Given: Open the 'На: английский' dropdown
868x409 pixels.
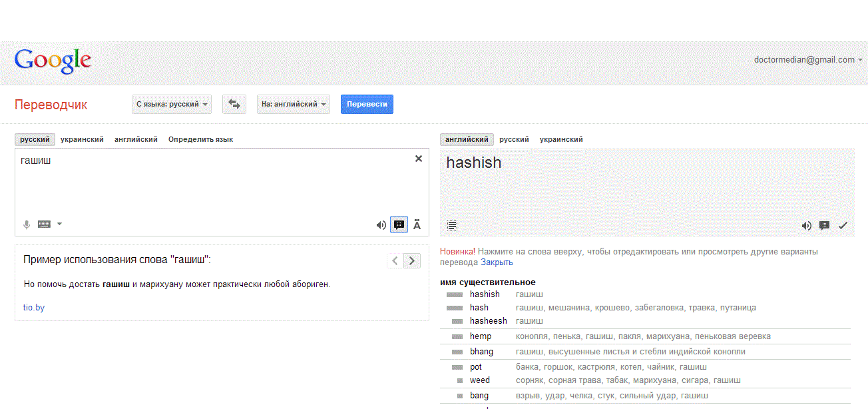Looking at the screenshot, I should (294, 104).
